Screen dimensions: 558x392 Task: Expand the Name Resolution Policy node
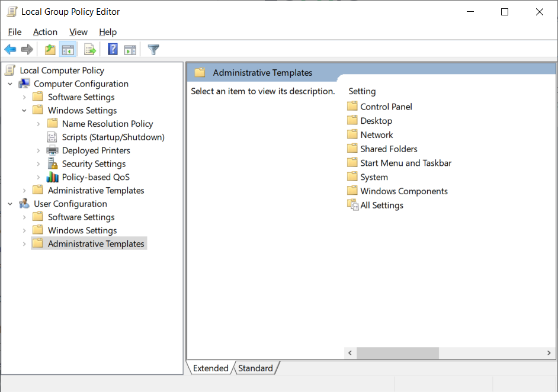coord(39,124)
